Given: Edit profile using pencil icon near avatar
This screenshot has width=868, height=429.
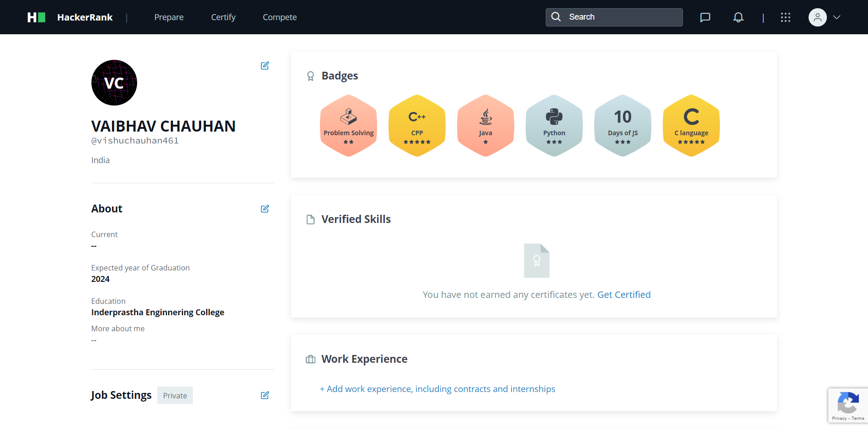Looking at the screenshot, I should click(265, 66).
